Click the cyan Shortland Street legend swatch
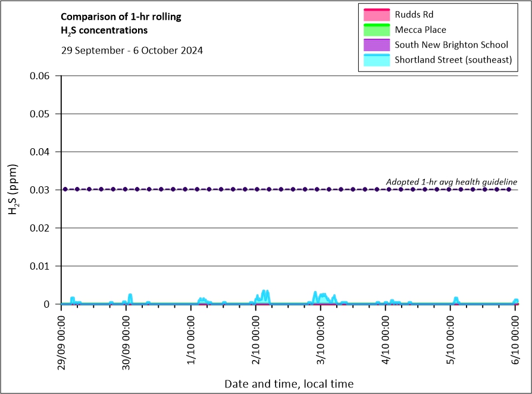The height and width of the screenshot is (394, 532). 375,60
